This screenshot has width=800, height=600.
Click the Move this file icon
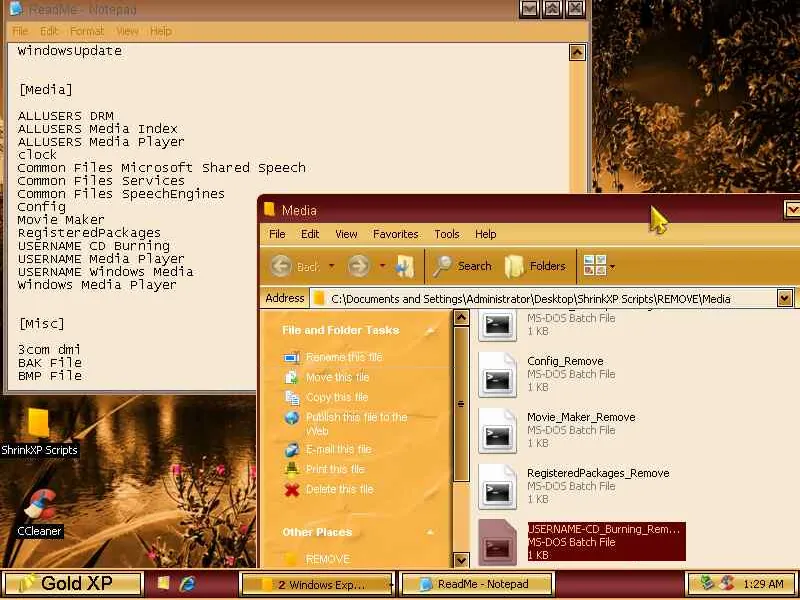tap(292, 378)
